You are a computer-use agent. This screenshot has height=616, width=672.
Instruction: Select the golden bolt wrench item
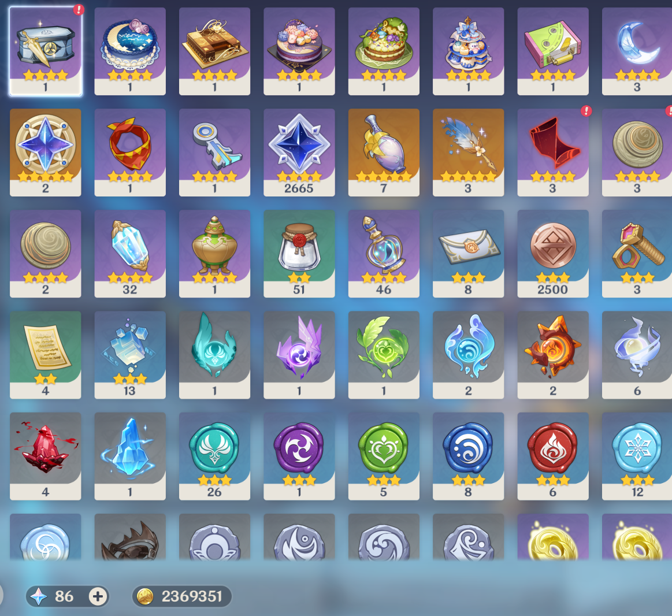(x=637, y=253)
